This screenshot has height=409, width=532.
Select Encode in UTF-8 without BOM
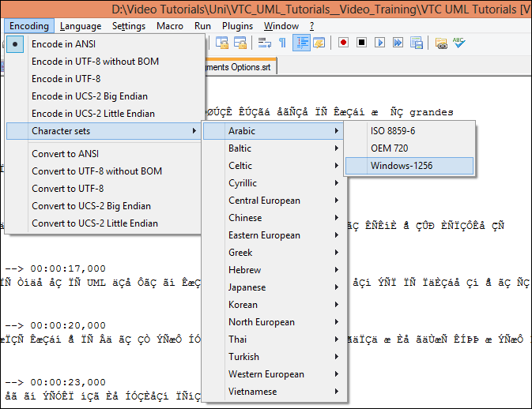coord(96,61)
